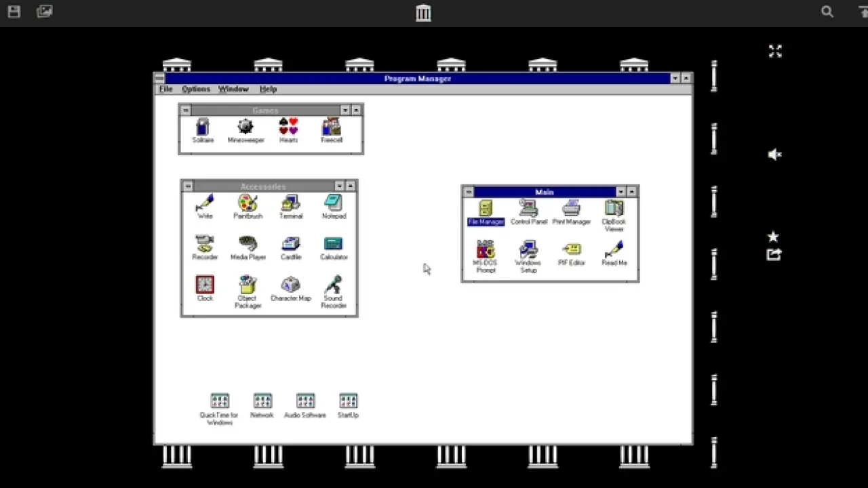Select the Character Map icon
Screen dimensions: 868x488
(290, 285)
